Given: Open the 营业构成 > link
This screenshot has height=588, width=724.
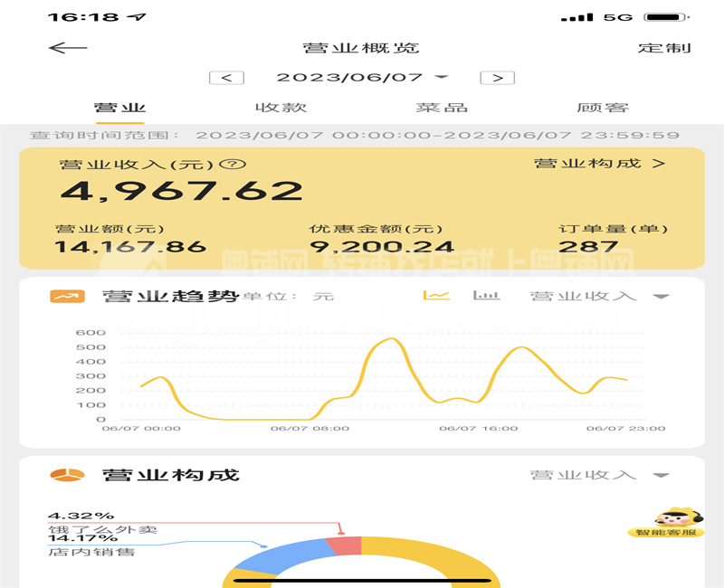Looking at the screenshot, I should [599, 164].
